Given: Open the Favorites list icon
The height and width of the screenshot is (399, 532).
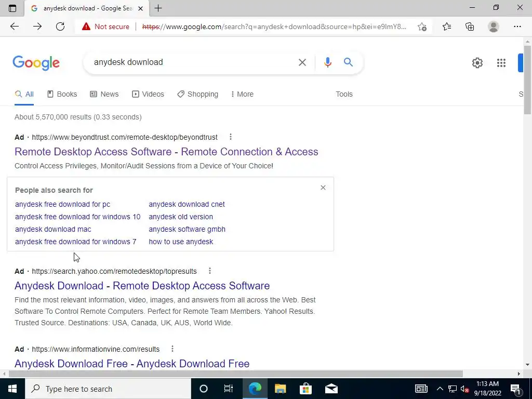Looking at the screenshot, I should click(x=446, y=26).
